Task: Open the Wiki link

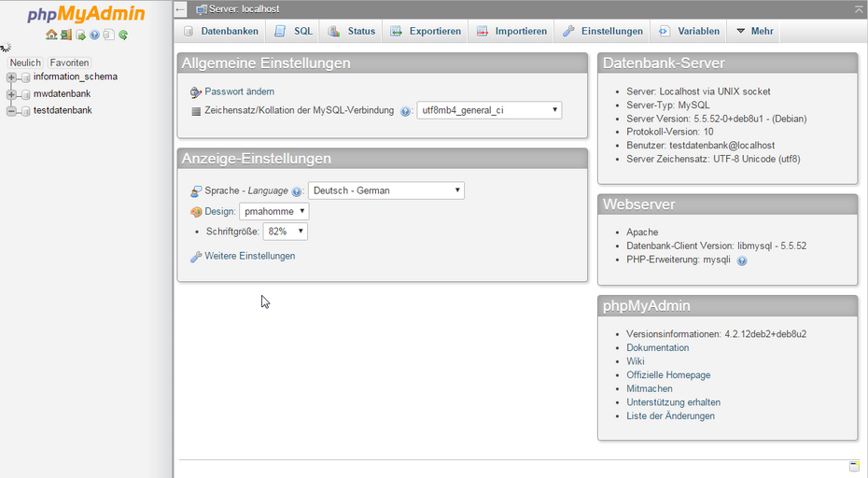Action: [636, 361]
